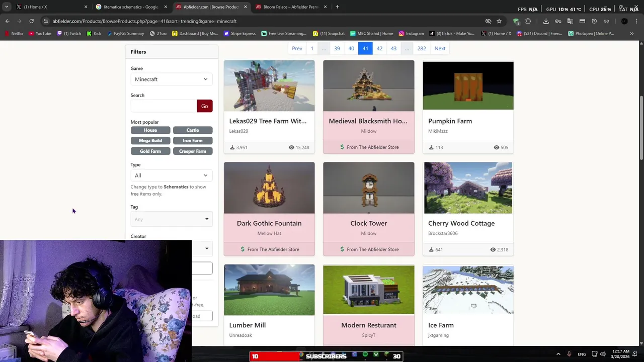Open the extensions puzzle icon
This screenshot has height=362, width=644.
[x=528, y=21]
